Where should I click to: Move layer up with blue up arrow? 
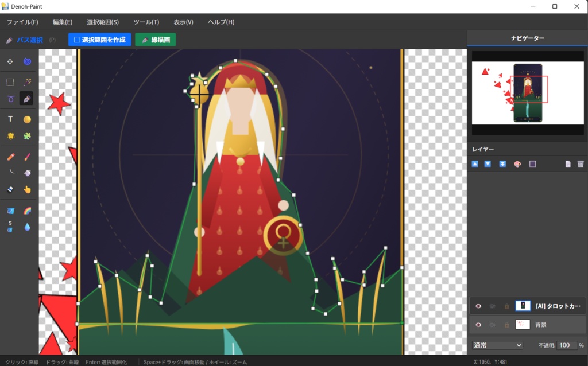pos(475,163)
